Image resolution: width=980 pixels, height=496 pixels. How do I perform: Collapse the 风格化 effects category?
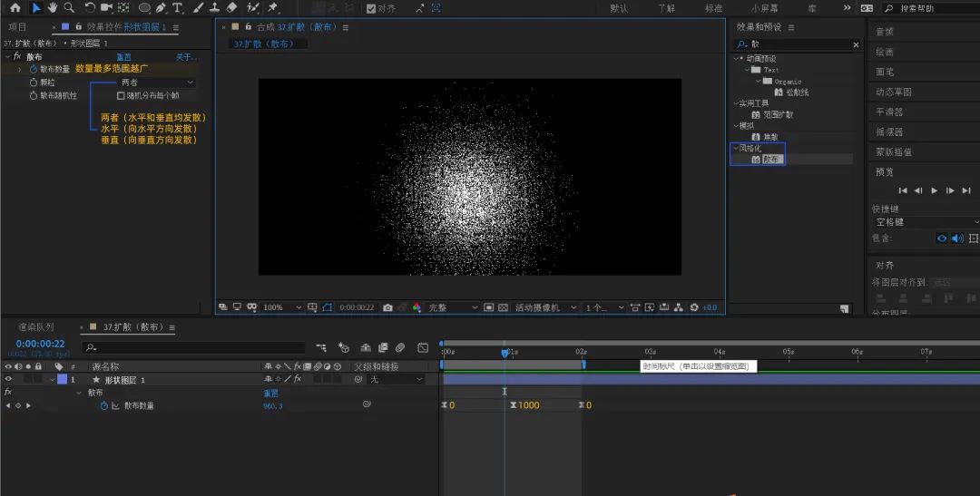click(x=736, y=148)
